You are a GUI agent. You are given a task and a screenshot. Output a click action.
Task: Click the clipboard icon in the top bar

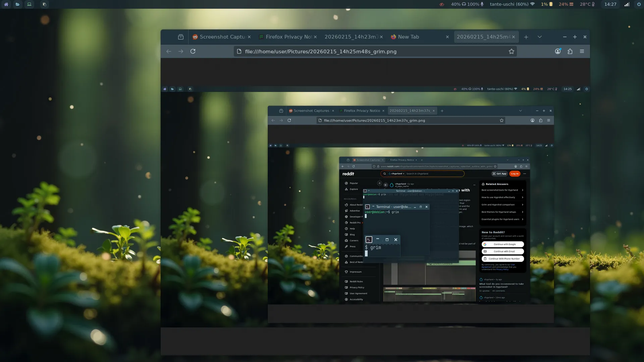(44, 4)
